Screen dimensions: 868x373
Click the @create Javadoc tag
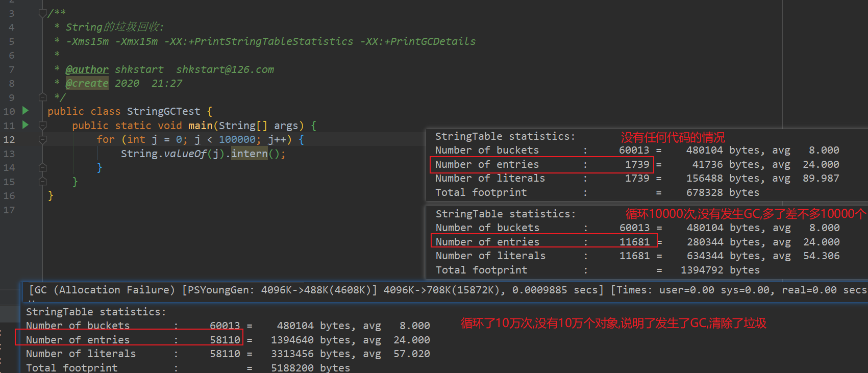coord(87,83)
